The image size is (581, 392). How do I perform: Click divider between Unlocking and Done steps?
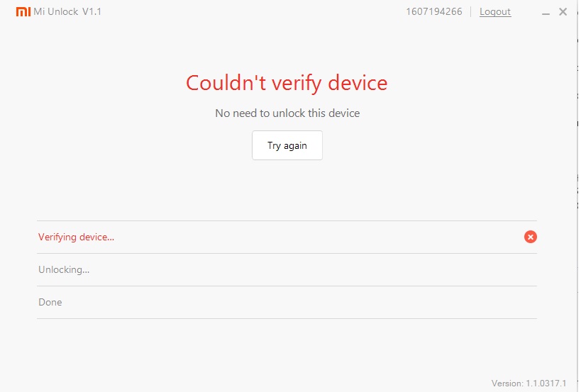(287, 286)
